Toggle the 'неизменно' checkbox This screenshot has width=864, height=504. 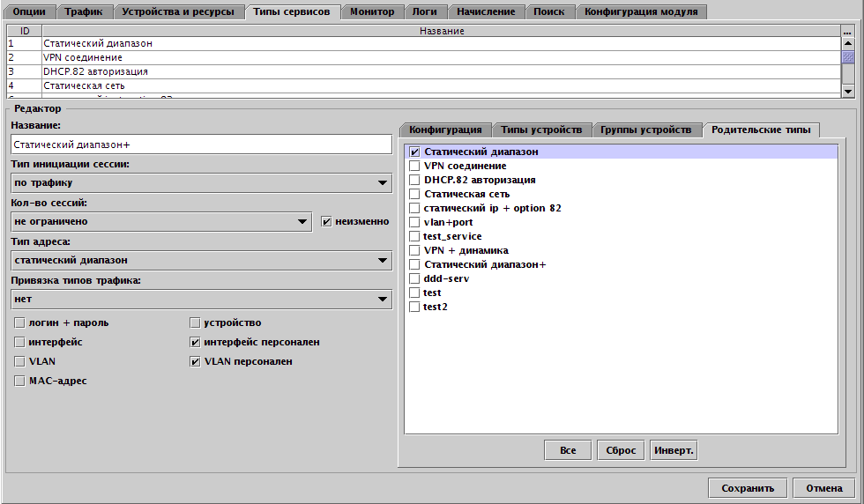pos(326,221)
